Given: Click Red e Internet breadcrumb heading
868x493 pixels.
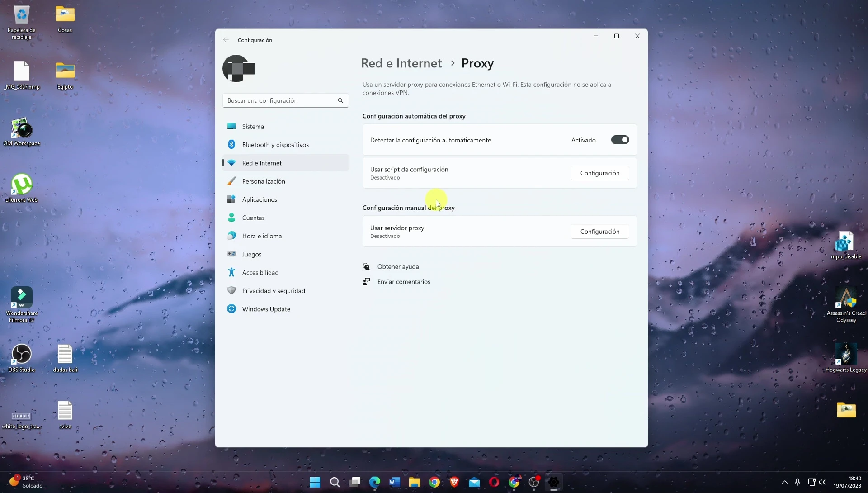Looking at the screenshot, I should click(401, 63).
